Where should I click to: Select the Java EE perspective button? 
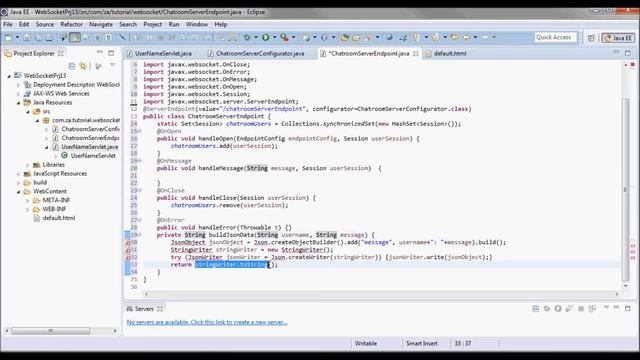pyautogui.click(x=618, y=38)
